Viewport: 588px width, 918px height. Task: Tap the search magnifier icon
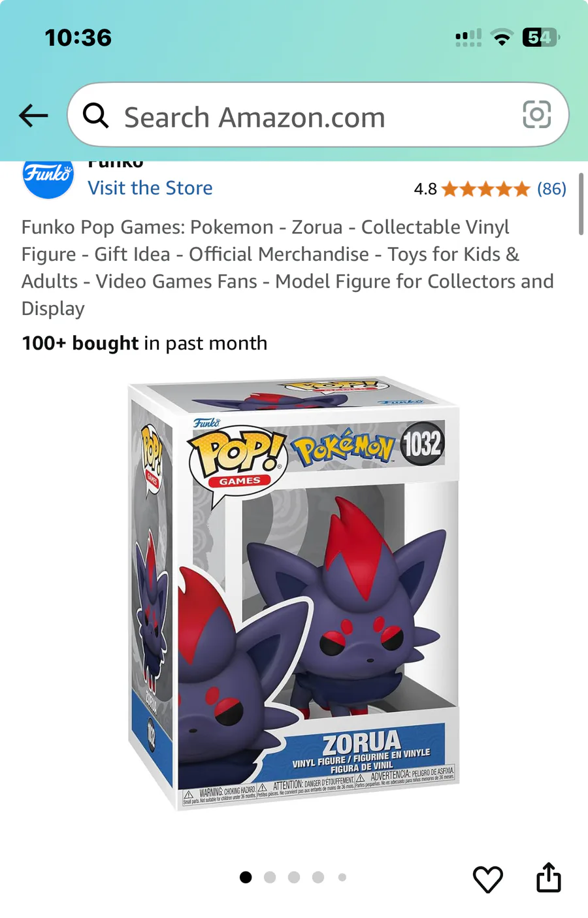95,115
